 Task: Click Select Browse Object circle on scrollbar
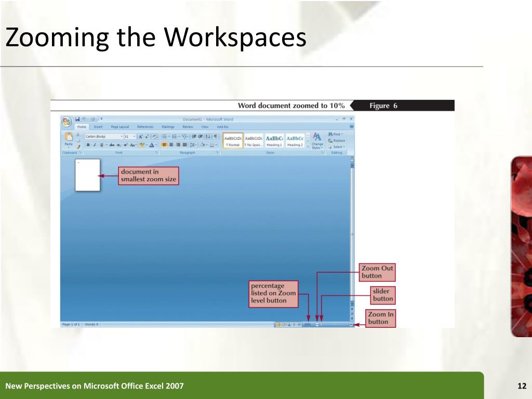click(x=352, y=313)
